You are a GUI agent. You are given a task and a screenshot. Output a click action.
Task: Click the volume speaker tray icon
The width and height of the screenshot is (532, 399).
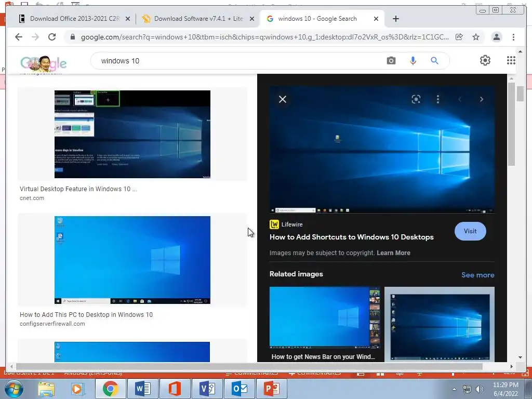(x=479, y=389)
